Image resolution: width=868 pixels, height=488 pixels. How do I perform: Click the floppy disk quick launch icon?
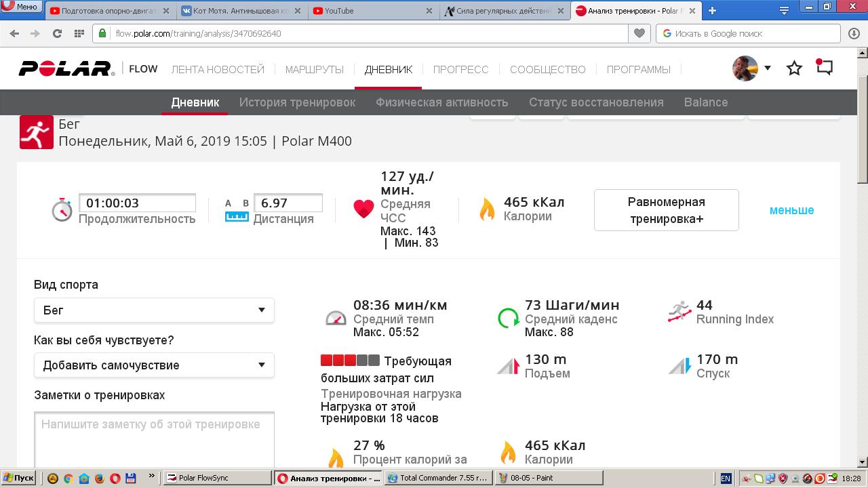[130, 478]
